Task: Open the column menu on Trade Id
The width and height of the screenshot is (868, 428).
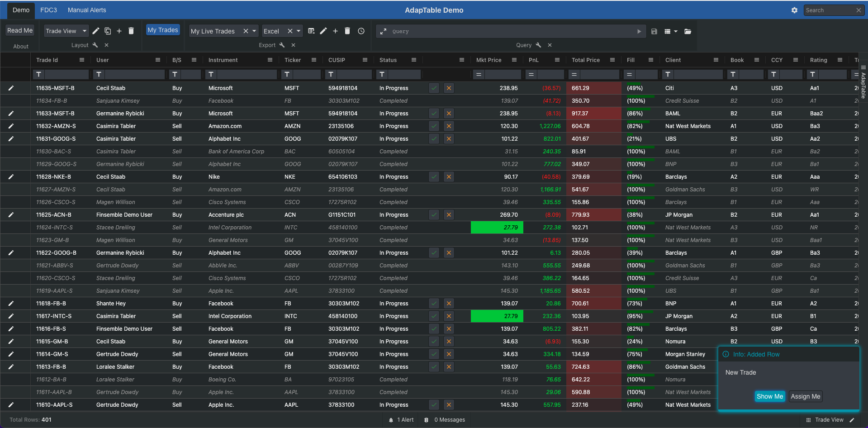Action: pyautogui.click(x=82, y=59)
